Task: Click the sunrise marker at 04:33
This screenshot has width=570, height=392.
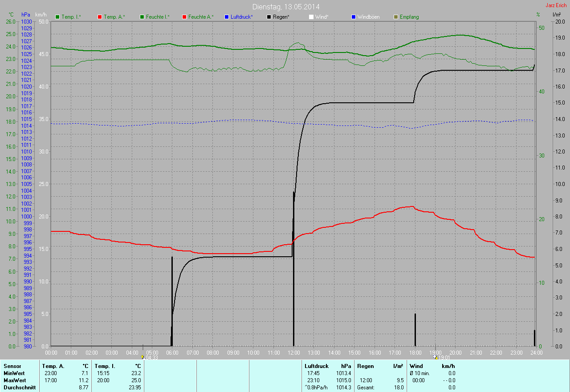Action: tap(142, 357)
